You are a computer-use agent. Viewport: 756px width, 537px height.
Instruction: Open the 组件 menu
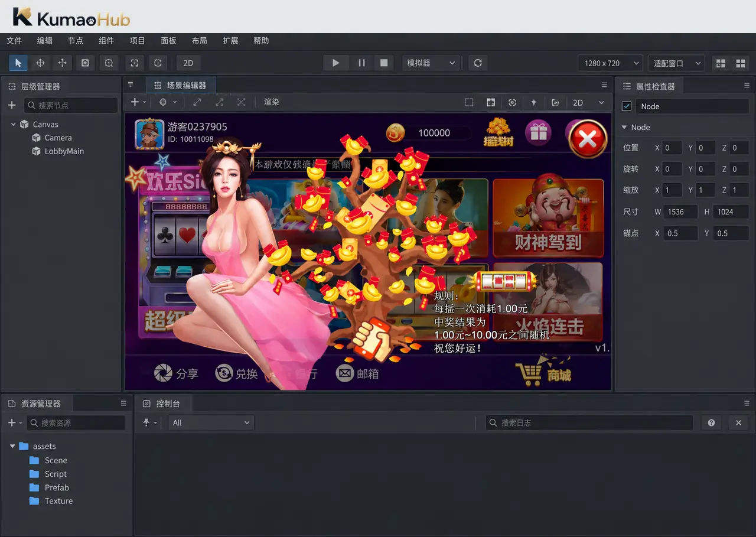click(x=106, y=41)
